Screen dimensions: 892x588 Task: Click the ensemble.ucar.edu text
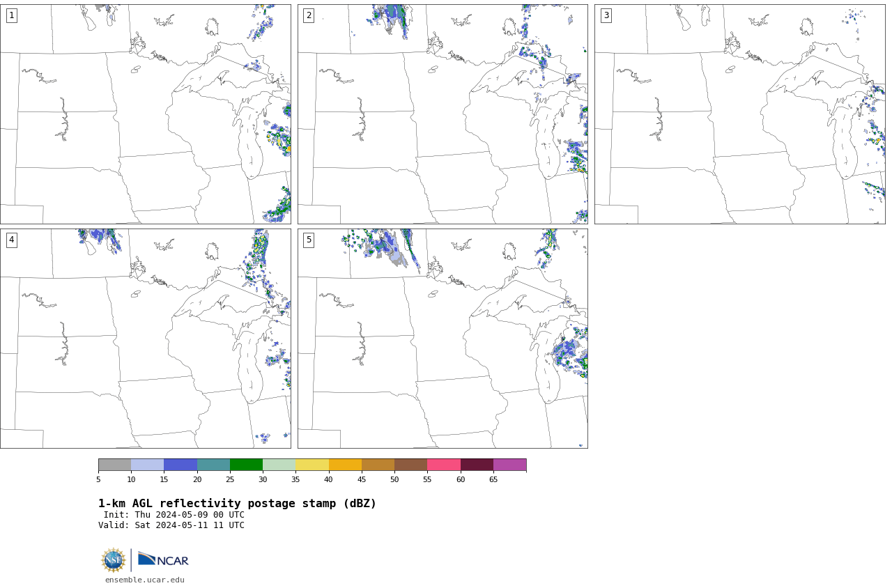pyautogui.click(x=145, y=580)
